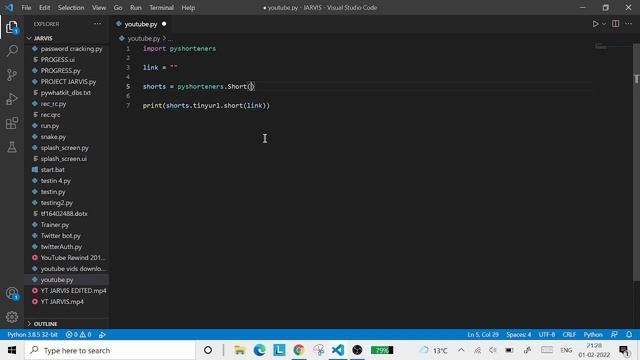Click youtube.py in the breadcrumb
This screenshot has height=360, width=640.
pos(144,38)
